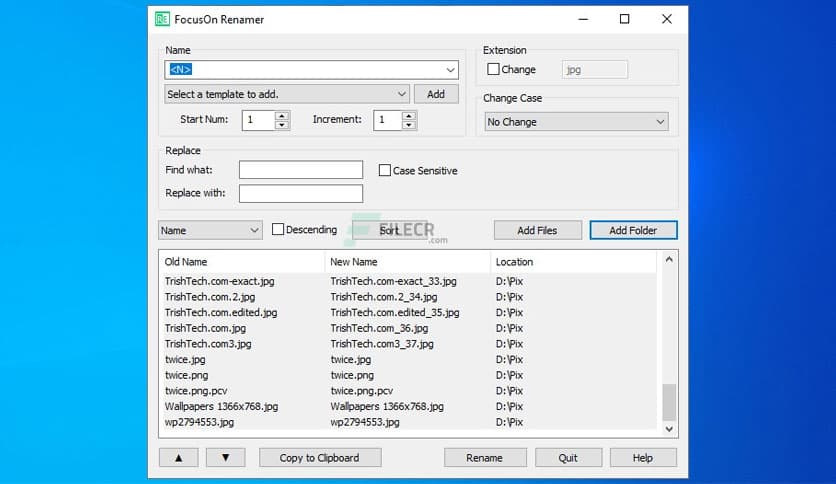Screen dimensions: 836x484
Task: Click the file list scrollbar thumb
Action: 669,402
